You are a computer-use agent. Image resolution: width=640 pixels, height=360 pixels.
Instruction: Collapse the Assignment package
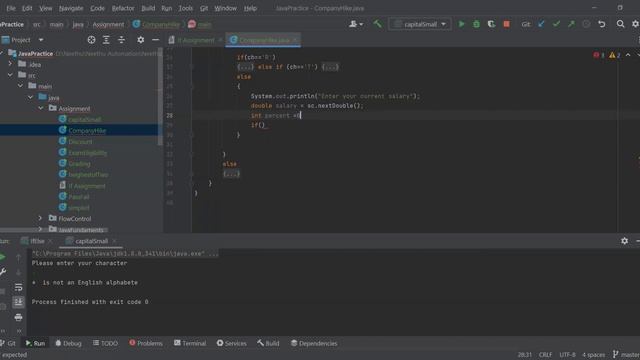pyautogui.click(x=41, y=108)
